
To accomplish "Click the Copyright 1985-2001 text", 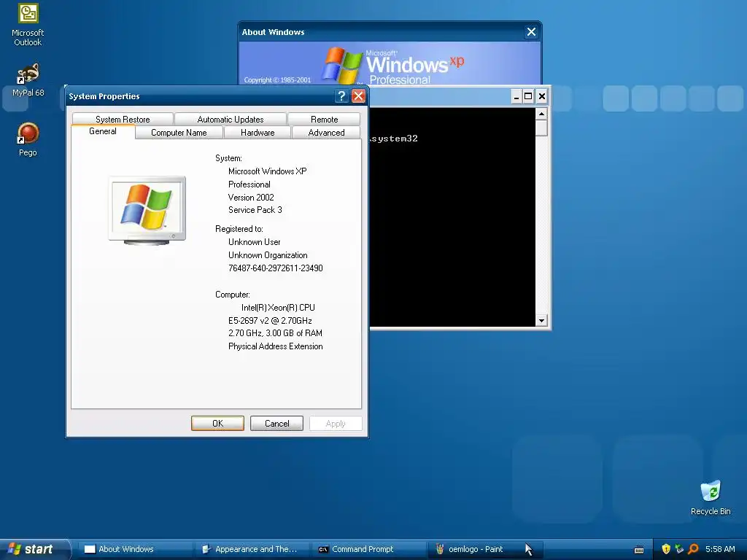I will click(x=277, y=80).
